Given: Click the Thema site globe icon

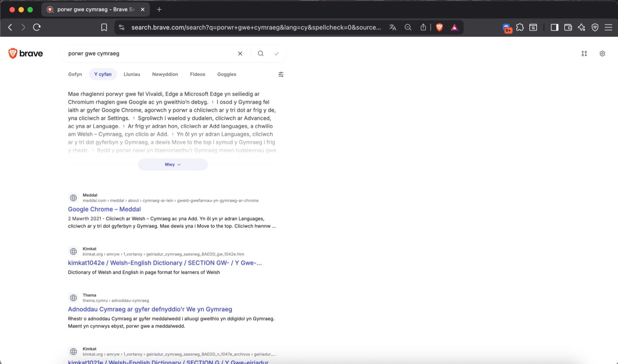Looking at the screenshot, I should pos(73,298).
